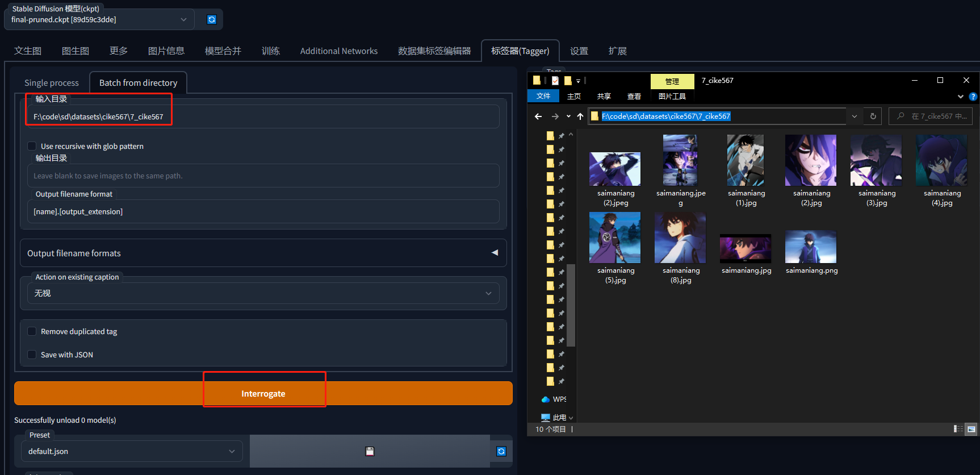Open the 模型合并 tab
Screen dimensions: 980x475
[x=223, y=51]
